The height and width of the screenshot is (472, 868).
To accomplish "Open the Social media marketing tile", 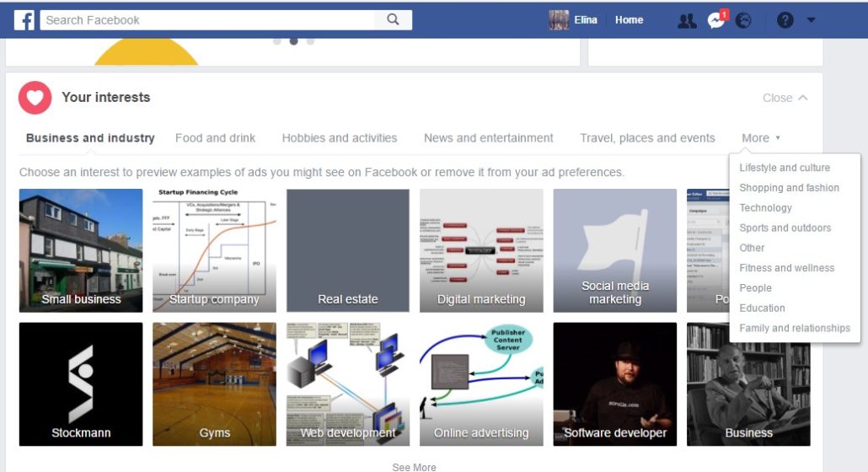I will pyautogui.click(x=614, y=250).
